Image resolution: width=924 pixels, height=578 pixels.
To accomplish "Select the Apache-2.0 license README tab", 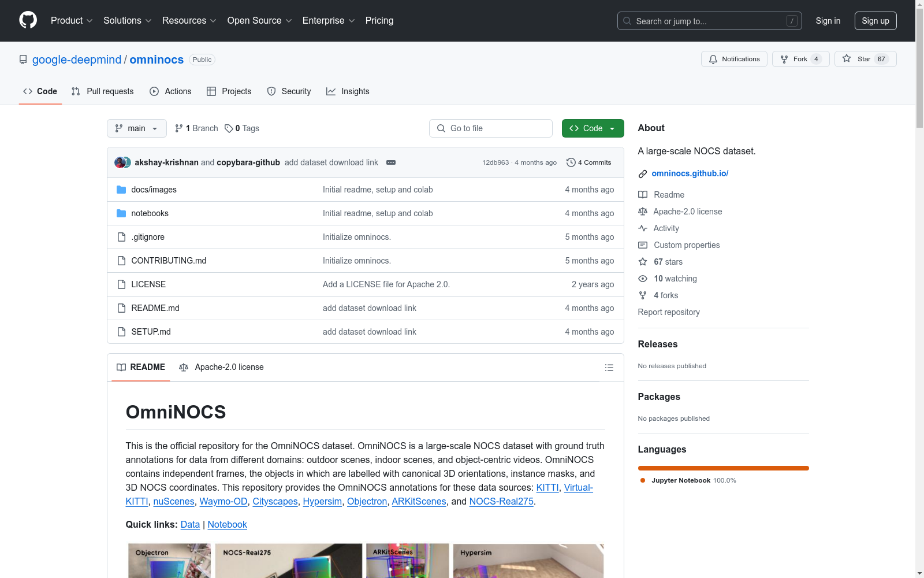I will [x=222, y=367].
